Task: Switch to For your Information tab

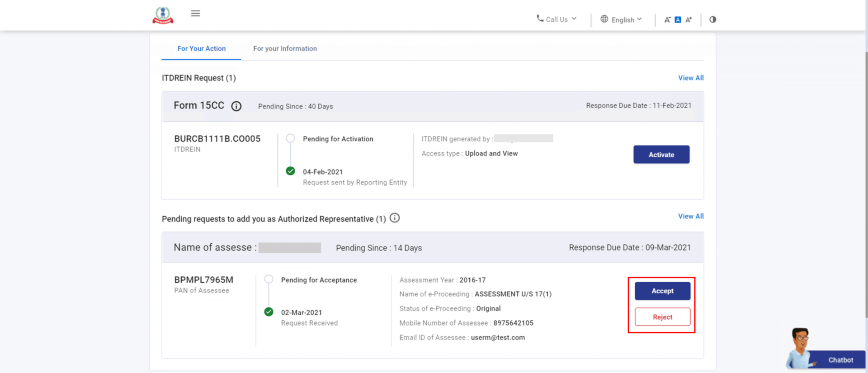Action: (285, 48)
